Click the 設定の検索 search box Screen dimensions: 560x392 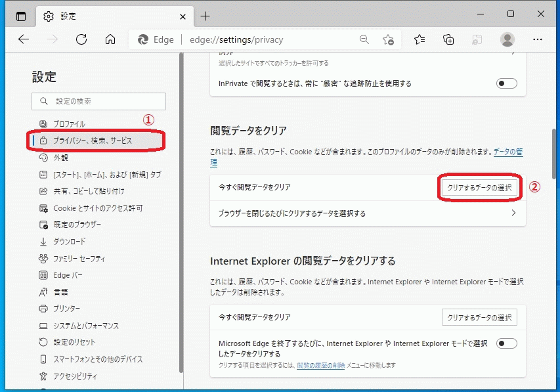pyautogui.click(x=98, y=102)
